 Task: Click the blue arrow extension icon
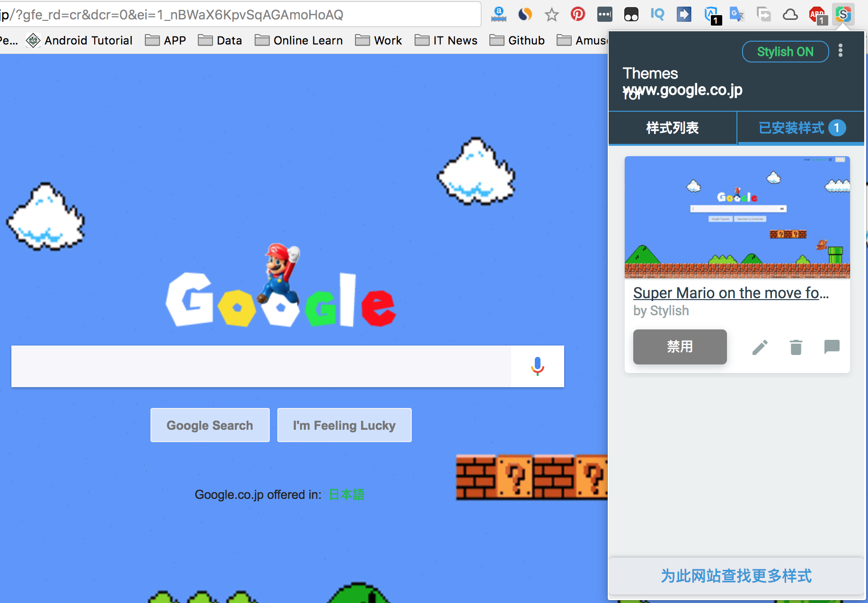(x=684, y=15)
